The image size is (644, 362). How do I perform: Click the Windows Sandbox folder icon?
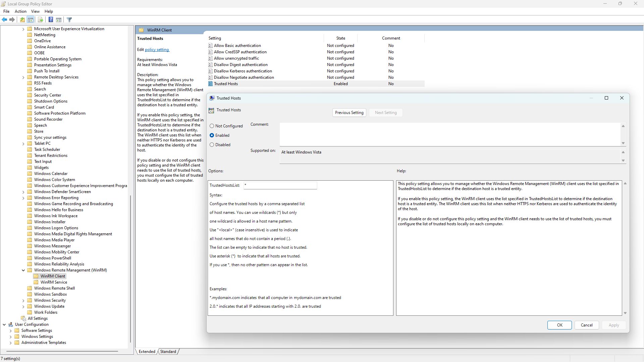tap(30, 294)
